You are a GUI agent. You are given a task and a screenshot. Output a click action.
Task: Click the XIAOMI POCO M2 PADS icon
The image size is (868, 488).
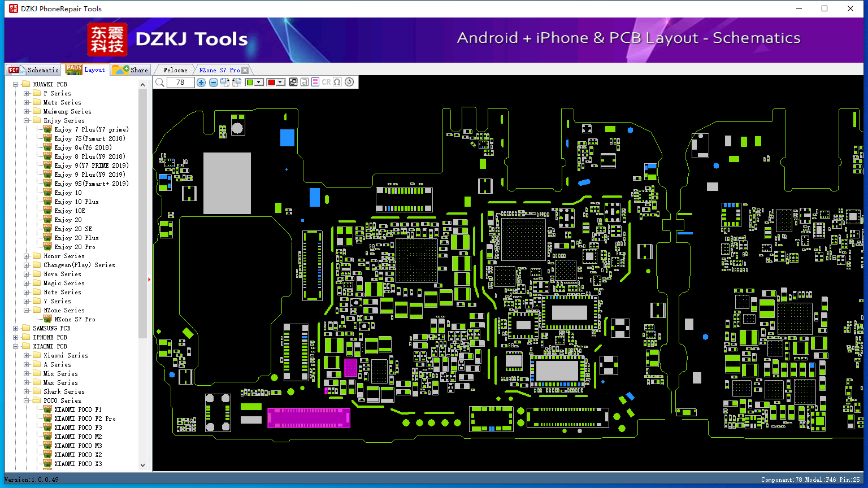tap(47, 437)
